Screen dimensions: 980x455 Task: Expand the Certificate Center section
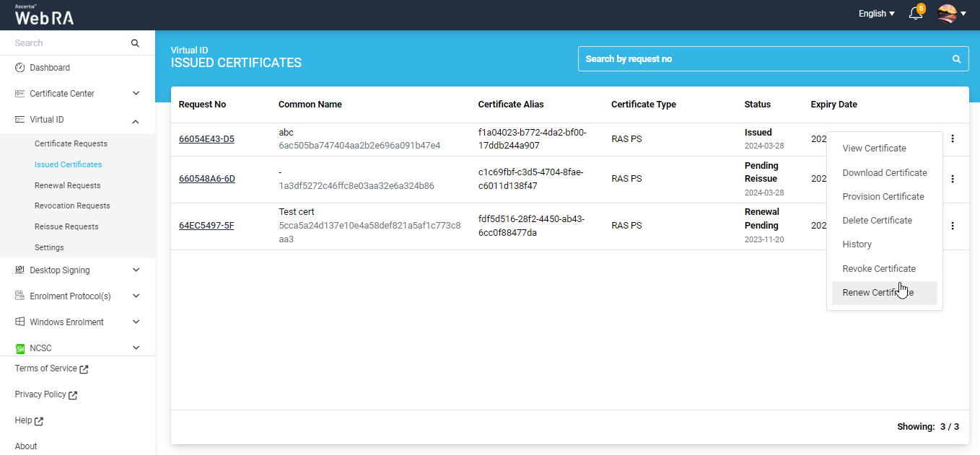136,94
